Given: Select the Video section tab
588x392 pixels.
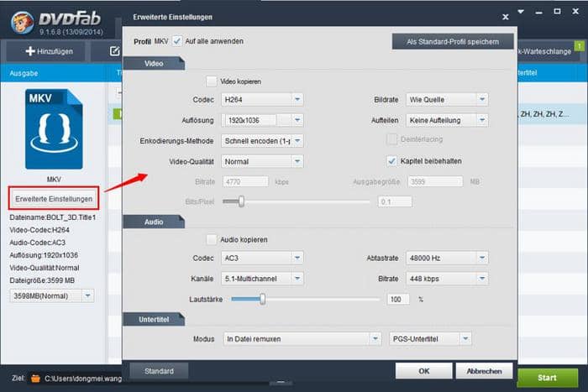Looking at the screenshot, I should (154, 64).
